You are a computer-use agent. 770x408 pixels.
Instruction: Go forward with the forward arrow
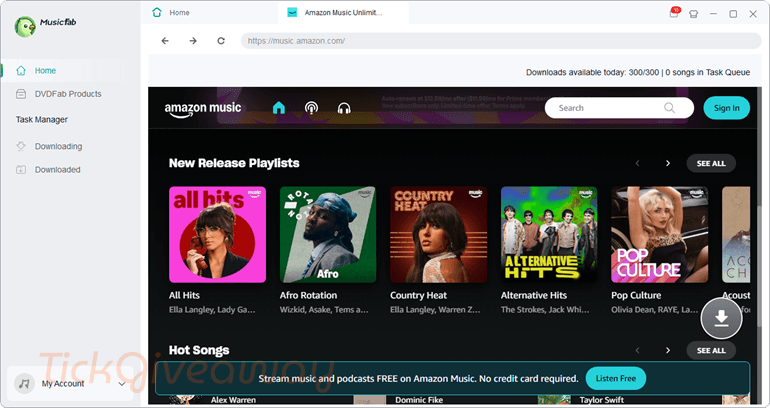tap(193, 41)
